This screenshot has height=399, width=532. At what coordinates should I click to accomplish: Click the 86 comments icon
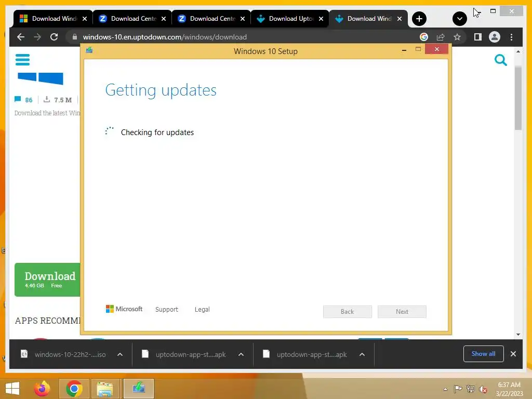click(x=18, y=99)
